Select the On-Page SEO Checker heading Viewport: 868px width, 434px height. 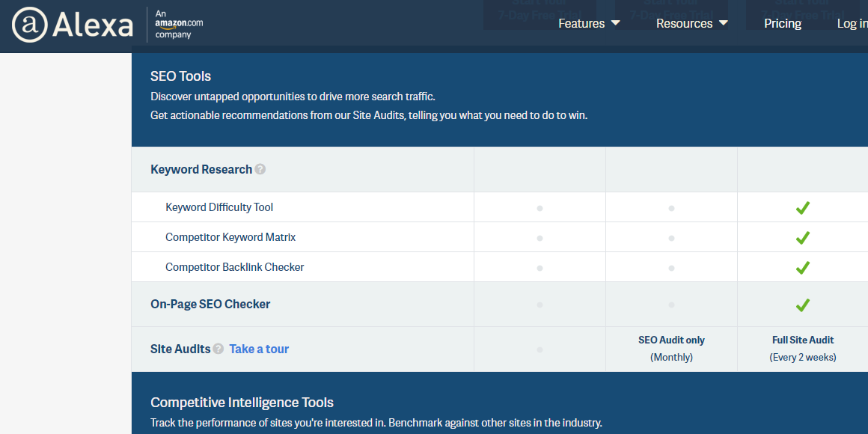point(210,305)
